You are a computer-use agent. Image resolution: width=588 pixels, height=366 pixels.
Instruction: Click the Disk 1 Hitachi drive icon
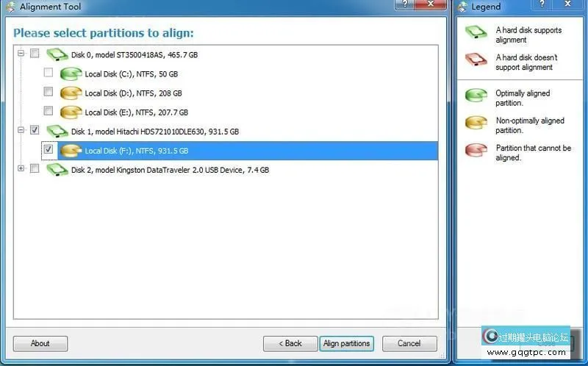coord(57,132)
